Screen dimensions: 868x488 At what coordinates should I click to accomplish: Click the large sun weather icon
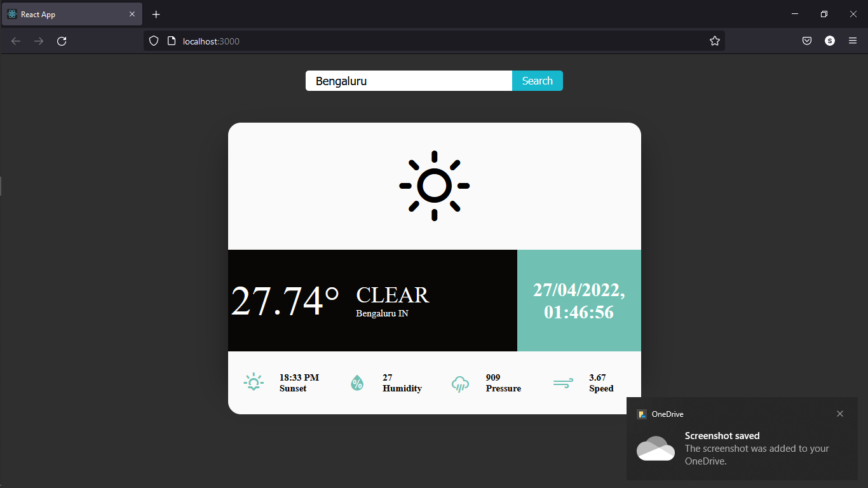434,186
